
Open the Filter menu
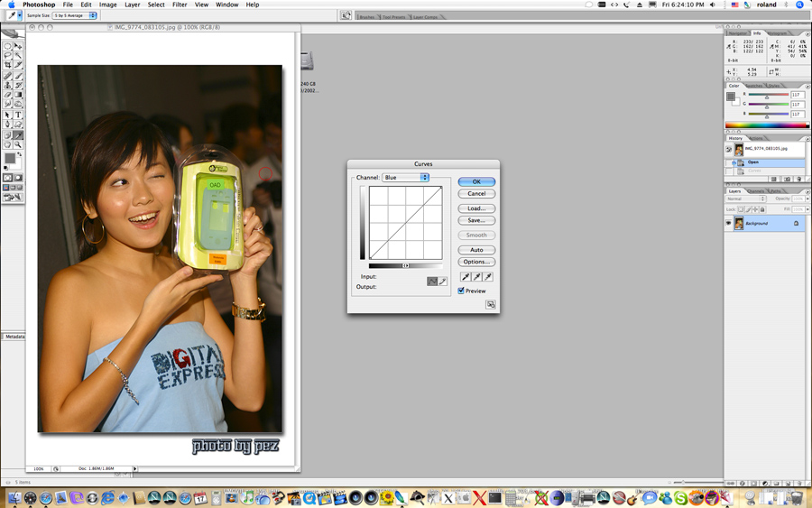click(180, 5)
